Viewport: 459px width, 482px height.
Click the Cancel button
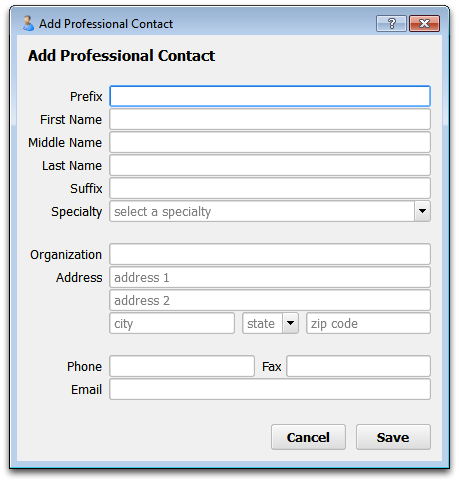click(308, 437)
